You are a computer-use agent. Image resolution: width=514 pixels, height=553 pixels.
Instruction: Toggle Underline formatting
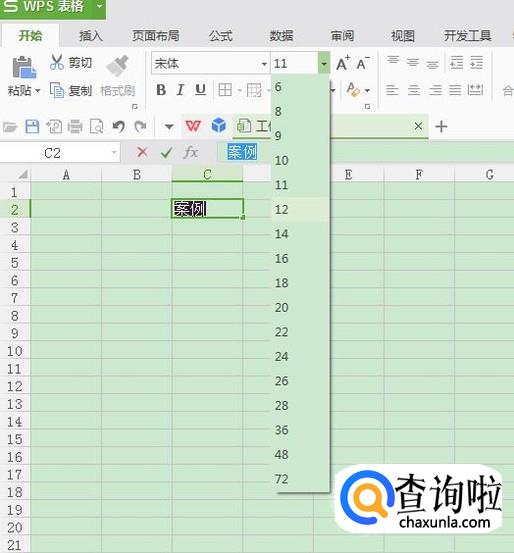tap(200, 90)
